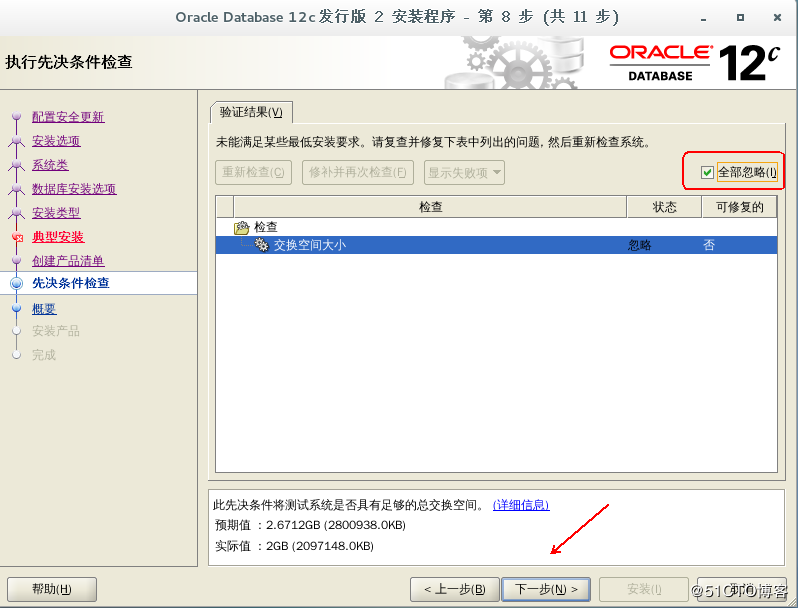Screen dimensions: 798x608
Task: Click the step bullet beside 数据库安装选项
Action: 17,189
